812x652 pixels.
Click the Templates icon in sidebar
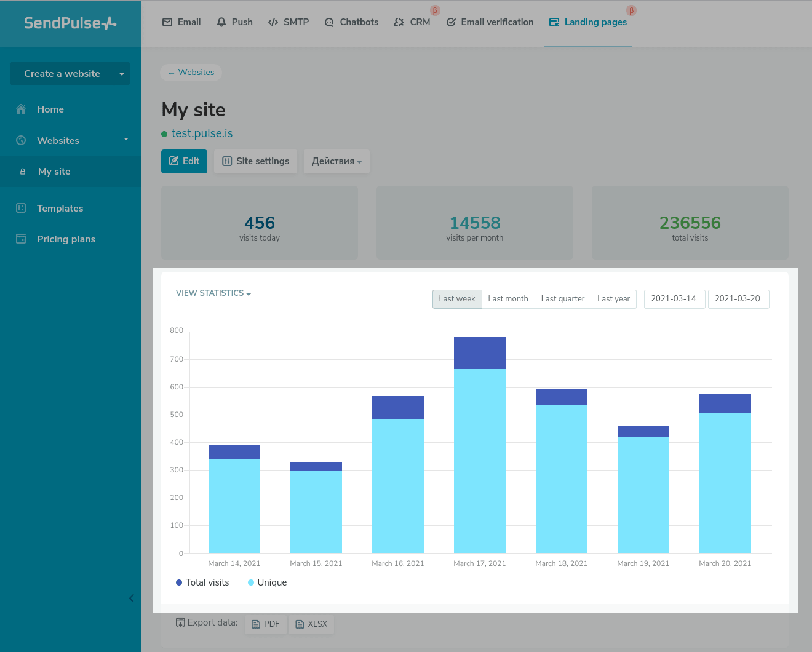coord(21,208)
